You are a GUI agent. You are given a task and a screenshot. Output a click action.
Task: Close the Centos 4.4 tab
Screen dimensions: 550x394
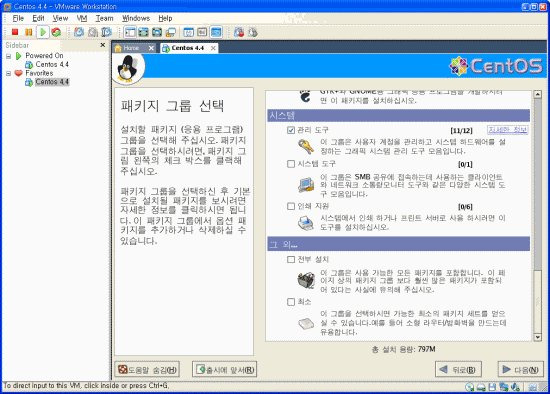(x=213, y=48)
